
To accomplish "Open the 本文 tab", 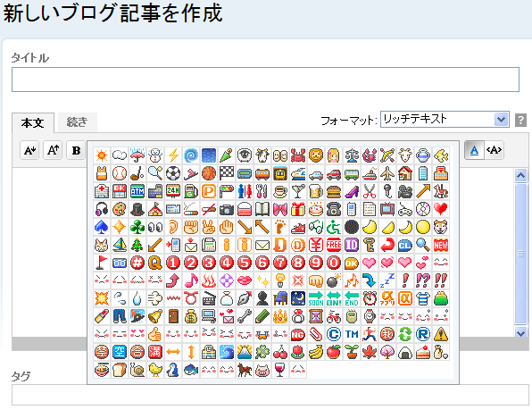I will (x=32, y=122).
